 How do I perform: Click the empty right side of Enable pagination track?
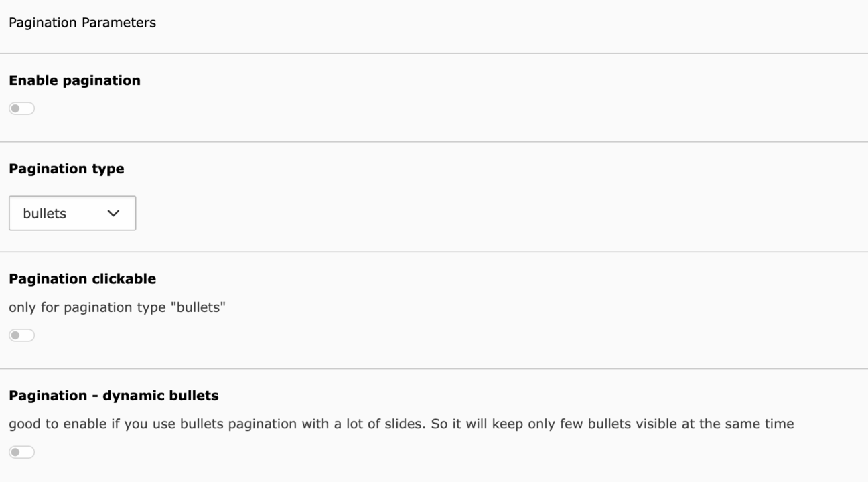[x=28, y=108]
